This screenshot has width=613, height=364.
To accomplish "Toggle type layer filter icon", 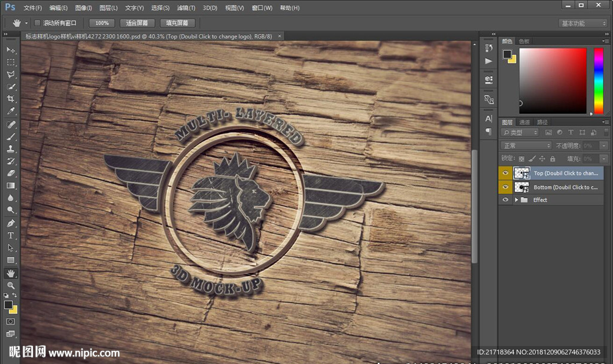I will point(570,132).
